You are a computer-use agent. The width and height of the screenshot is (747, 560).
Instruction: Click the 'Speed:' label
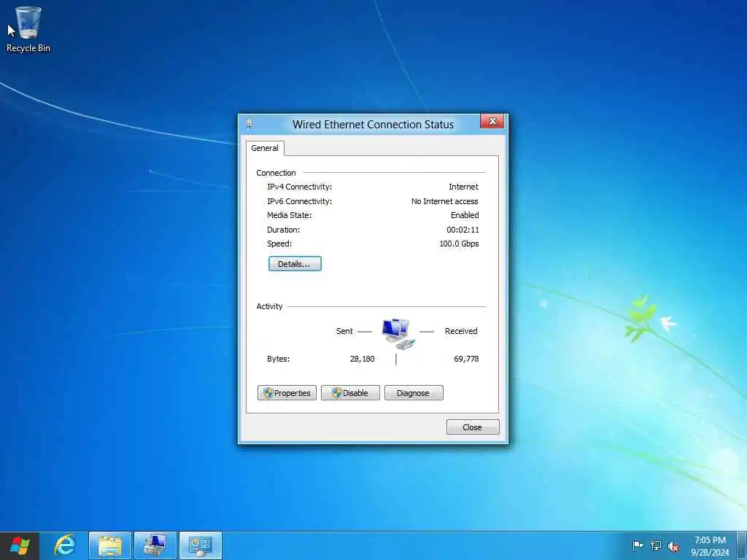tap(279, 244)
